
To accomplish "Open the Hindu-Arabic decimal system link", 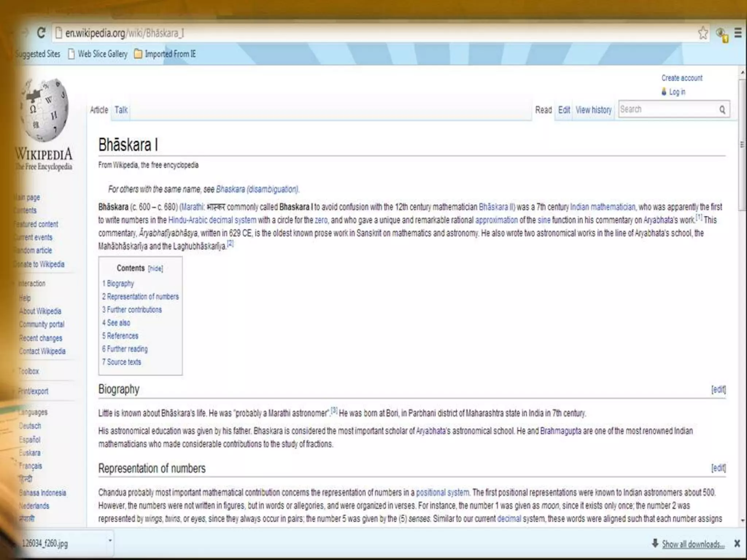I will coord(212,220).
